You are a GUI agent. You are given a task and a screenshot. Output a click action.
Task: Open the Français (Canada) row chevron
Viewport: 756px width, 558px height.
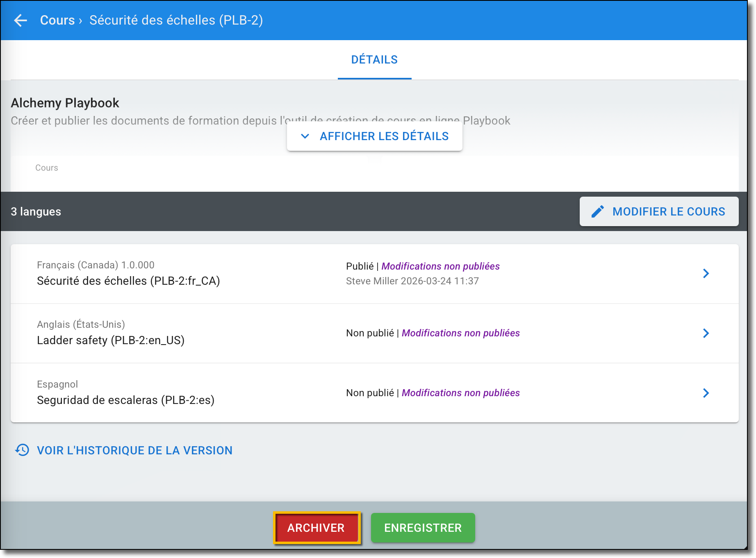(706, 274)
